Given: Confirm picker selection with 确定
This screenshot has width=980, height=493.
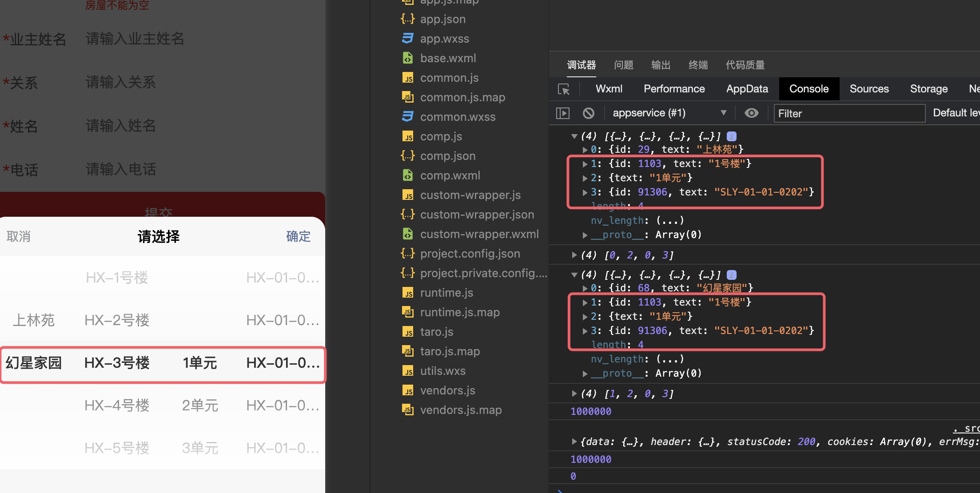Looking at the screenshot, I should (x=298, y=236).
